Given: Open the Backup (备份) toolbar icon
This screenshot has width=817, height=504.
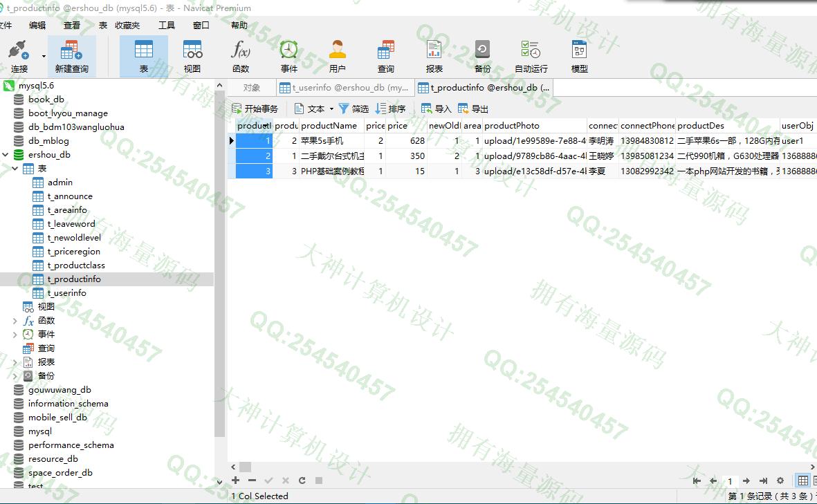Looking at the screenshot, I should click(482, 56).
